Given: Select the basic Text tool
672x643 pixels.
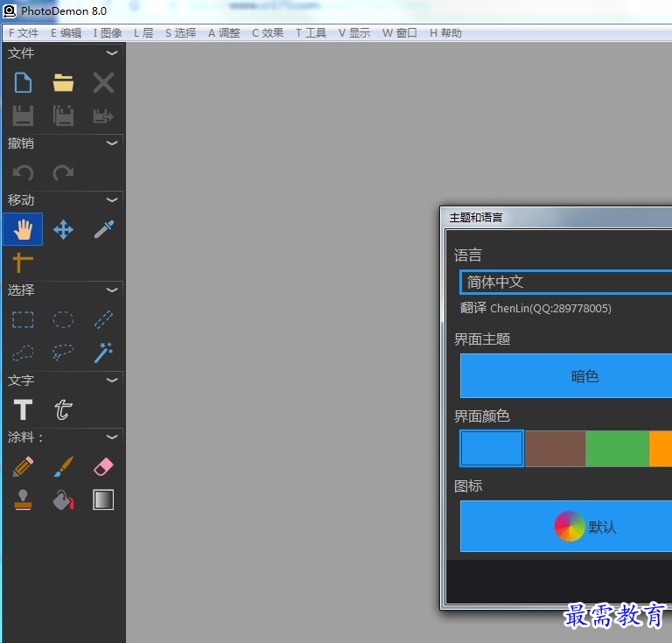Looking at the screenshot, I should pos(23,409).
